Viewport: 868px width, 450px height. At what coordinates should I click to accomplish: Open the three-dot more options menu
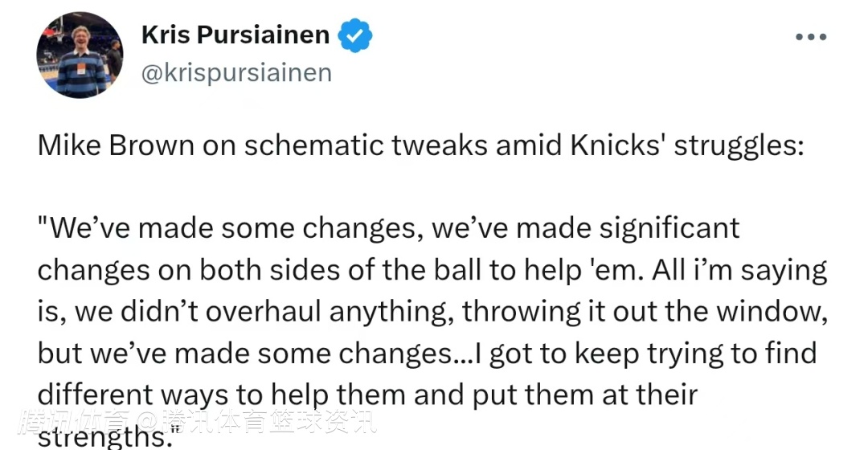coord(810,37)
